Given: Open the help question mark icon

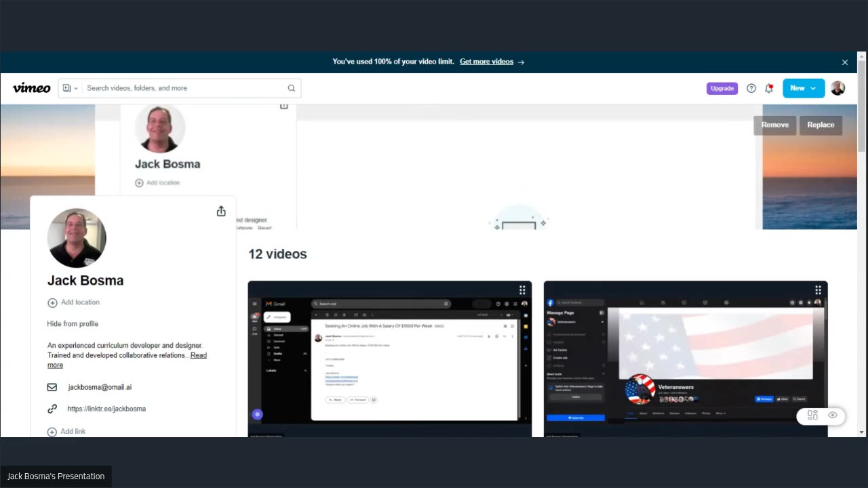Looking at the screenshot, I should (x=751, y=88).
